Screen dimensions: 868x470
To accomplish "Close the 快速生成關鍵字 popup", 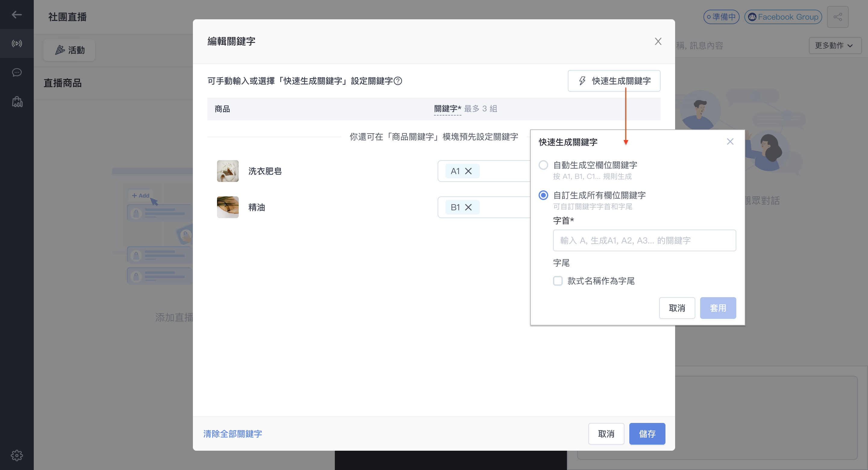I will point(730,141).
